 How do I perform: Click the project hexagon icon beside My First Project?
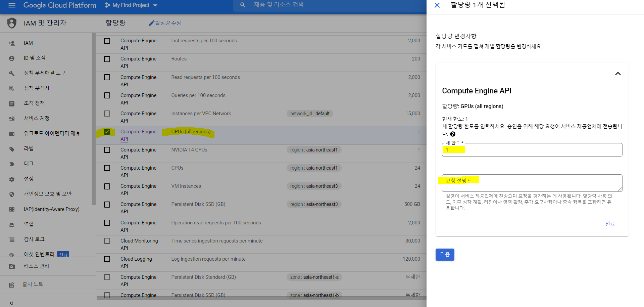click(107, 5)
